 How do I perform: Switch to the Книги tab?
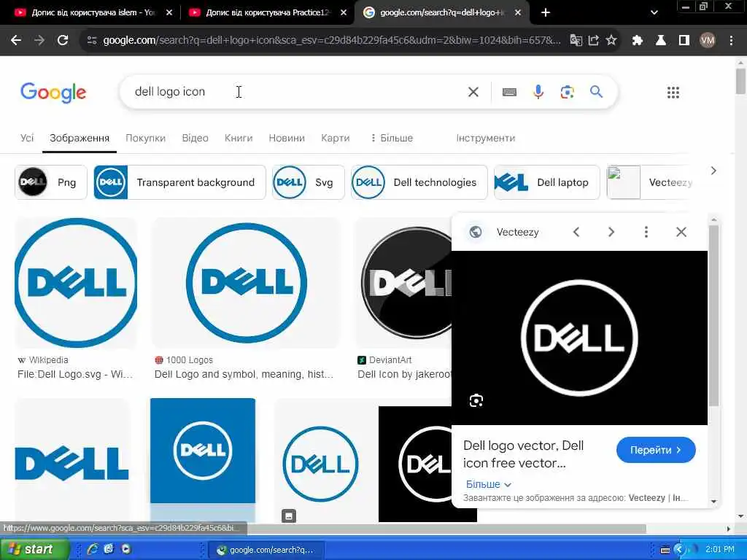(239, 138)
